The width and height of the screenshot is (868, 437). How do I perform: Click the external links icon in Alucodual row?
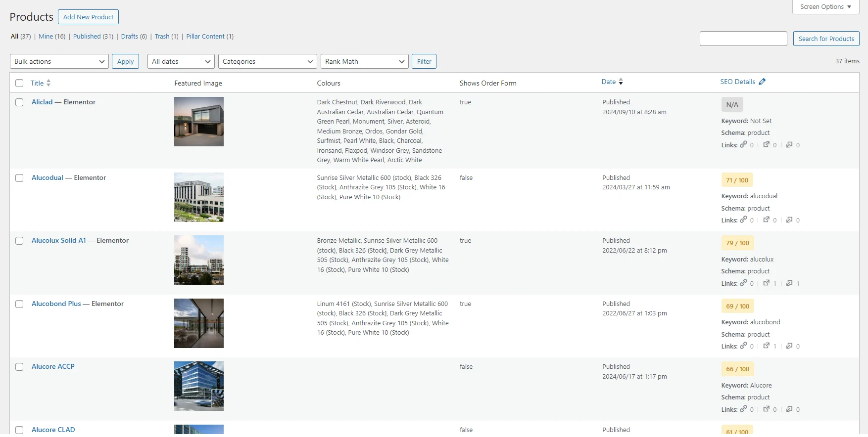click(766, 219)
